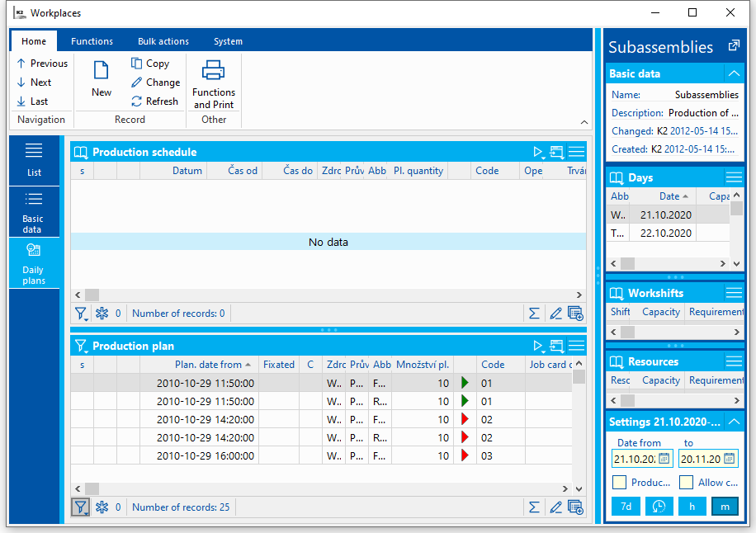This screenshot has width=756, height=533.
Task: Collapse the Basic data section
Action: pos(734,73)
